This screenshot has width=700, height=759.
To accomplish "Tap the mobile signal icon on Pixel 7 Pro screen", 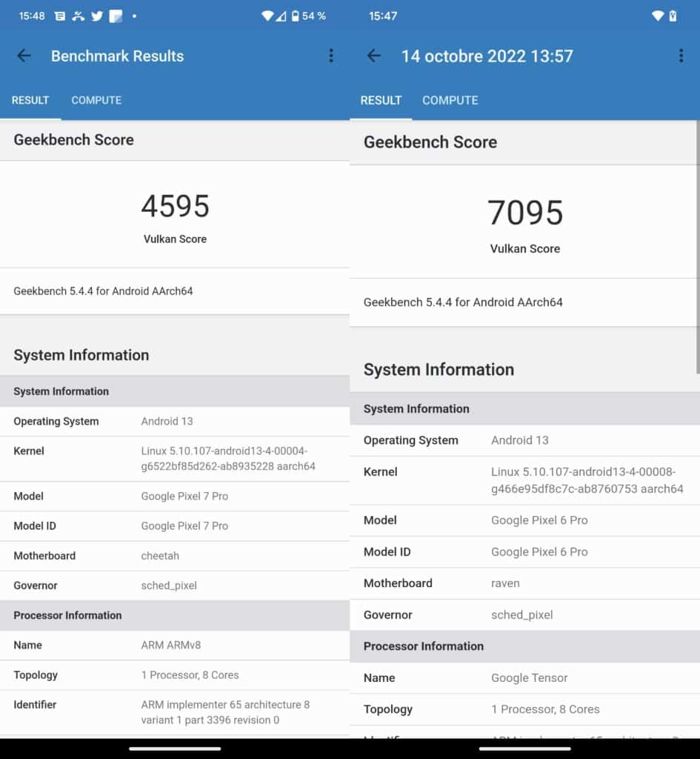I will pos(281,16).
